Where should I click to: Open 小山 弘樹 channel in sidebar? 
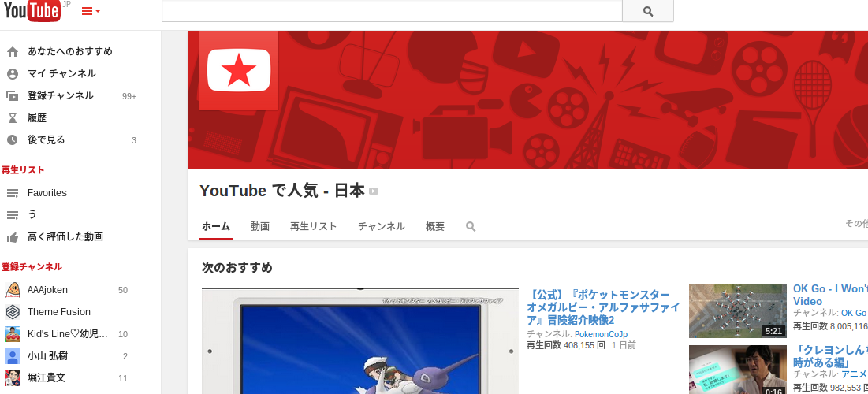[x=47, y=356]
